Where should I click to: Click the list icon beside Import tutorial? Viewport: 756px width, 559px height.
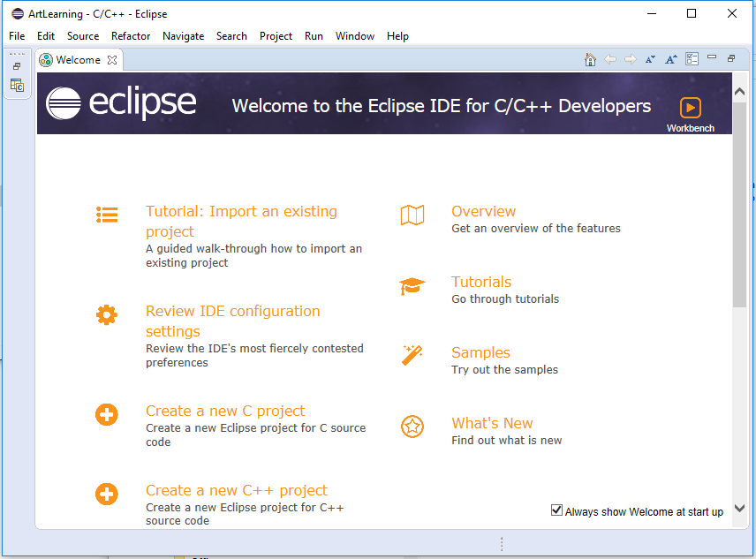[107, 215]
